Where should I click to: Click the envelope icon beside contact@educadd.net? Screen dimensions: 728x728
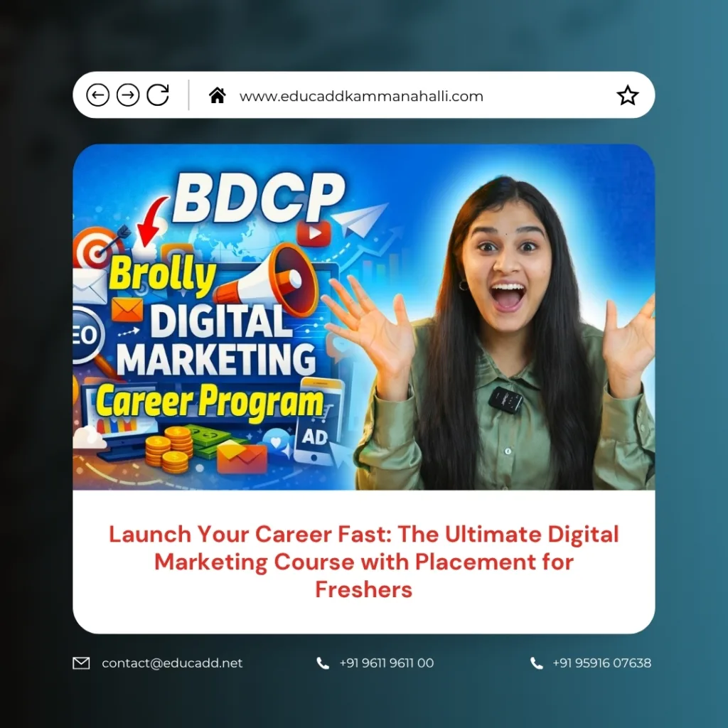[x=80, y=663]
